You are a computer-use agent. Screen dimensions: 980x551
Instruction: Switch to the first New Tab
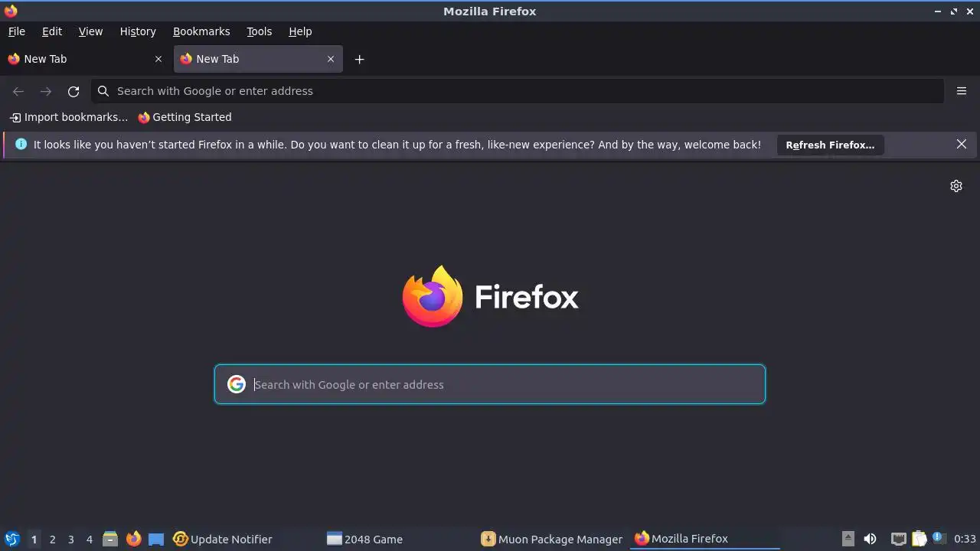[86, 59]
